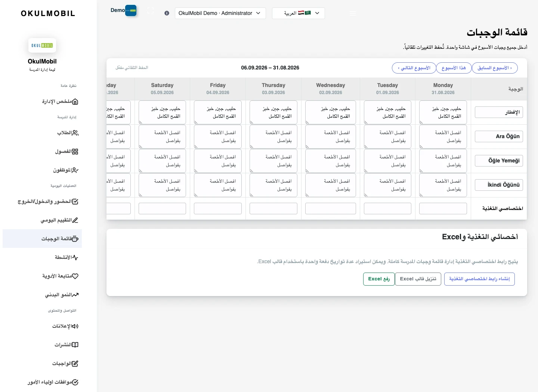Select the meal list coffee-cup icon
This screenshot has width=538, height=392.
pos(75,239)
